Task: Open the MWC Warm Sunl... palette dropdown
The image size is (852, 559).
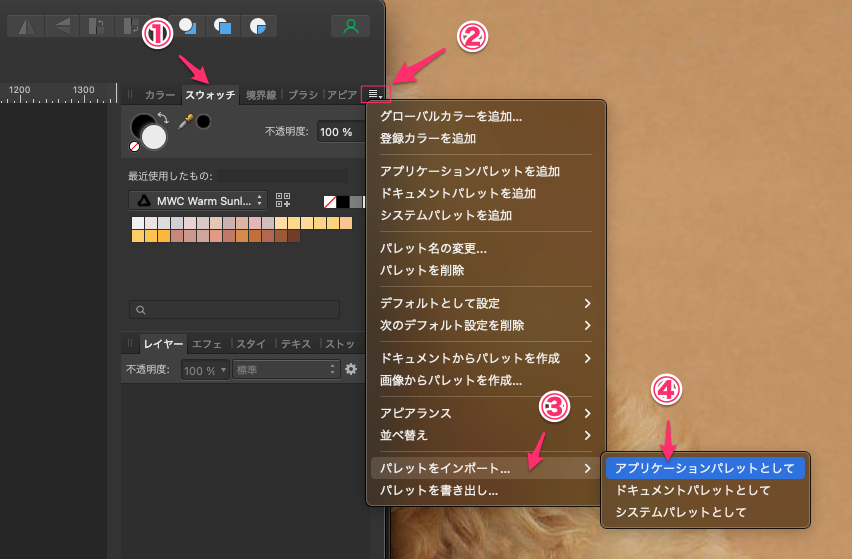Action: pyautogui.click(x=198, y=200)
